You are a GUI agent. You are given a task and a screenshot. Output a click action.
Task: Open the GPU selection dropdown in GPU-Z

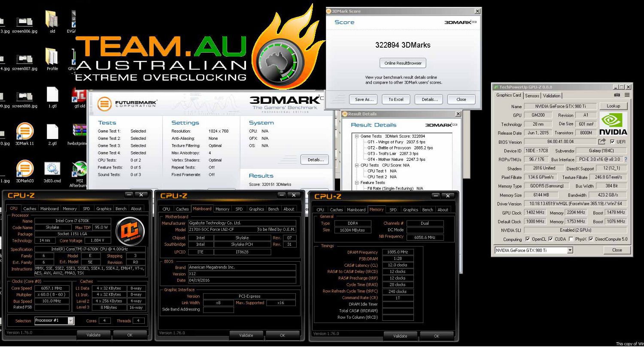(570, 250)
